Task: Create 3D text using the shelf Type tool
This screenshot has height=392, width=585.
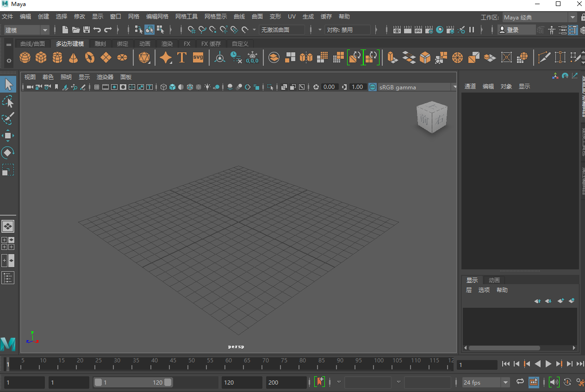Action: [181, 57]
